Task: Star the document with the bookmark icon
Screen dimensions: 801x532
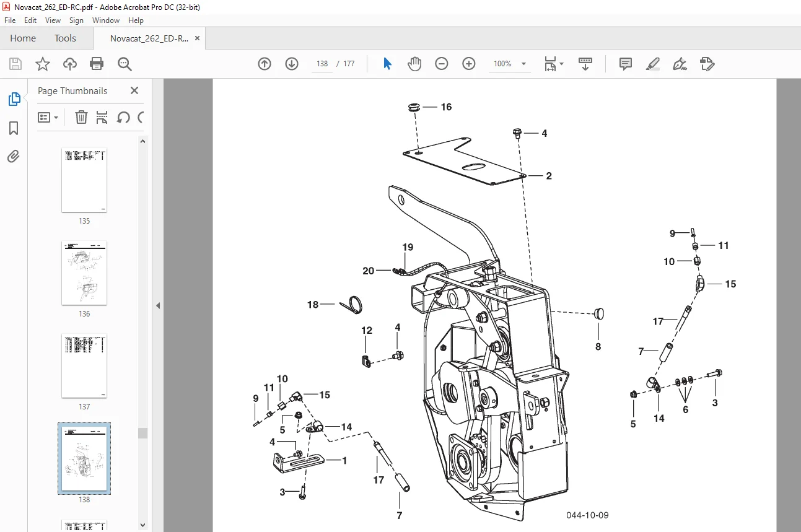Action: tap(43, 64)
